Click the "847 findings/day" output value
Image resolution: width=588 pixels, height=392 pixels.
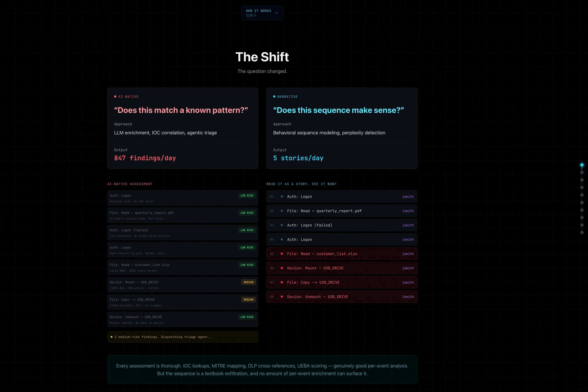pyautogui.click(x=145, y=158)
